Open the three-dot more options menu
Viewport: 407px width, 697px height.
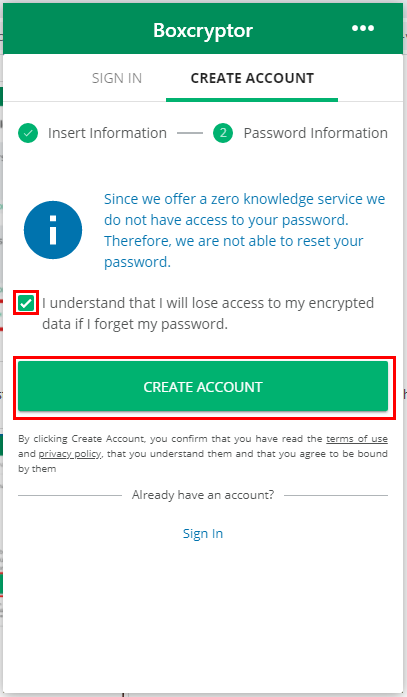pos(363,28)
